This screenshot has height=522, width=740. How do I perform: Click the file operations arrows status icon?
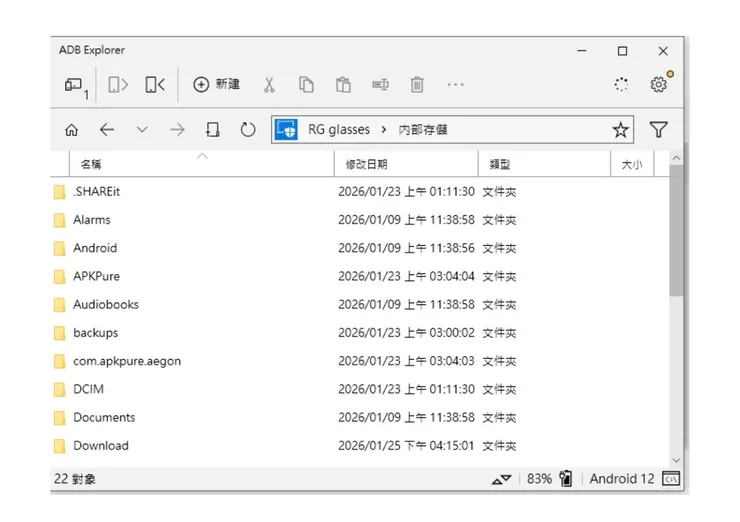[x=502, y=480]
